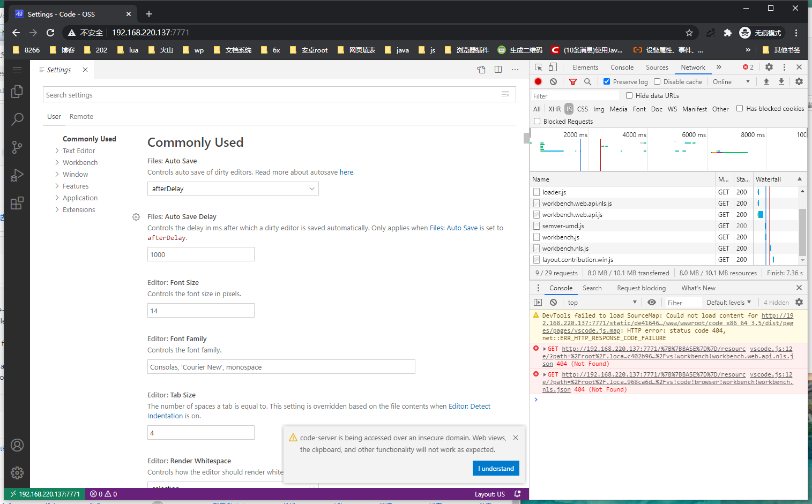812x504 pixels.
Task: Click the console live expression eye icon
Action: (x=652, y=303)
